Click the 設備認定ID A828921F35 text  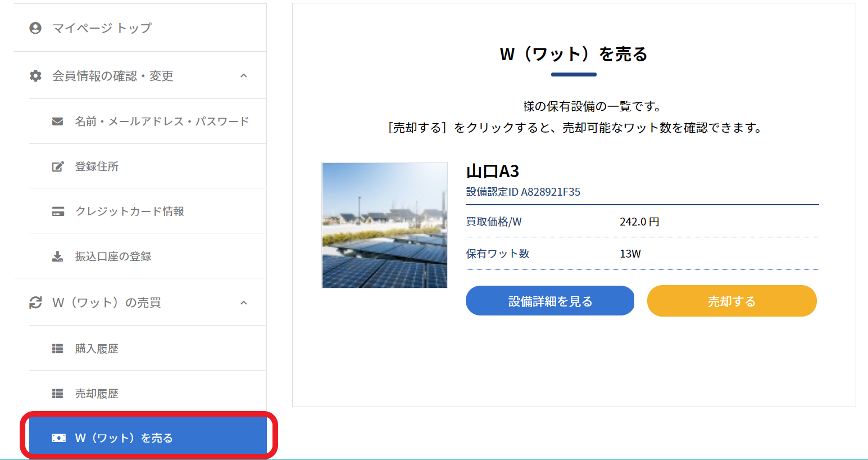523,192
